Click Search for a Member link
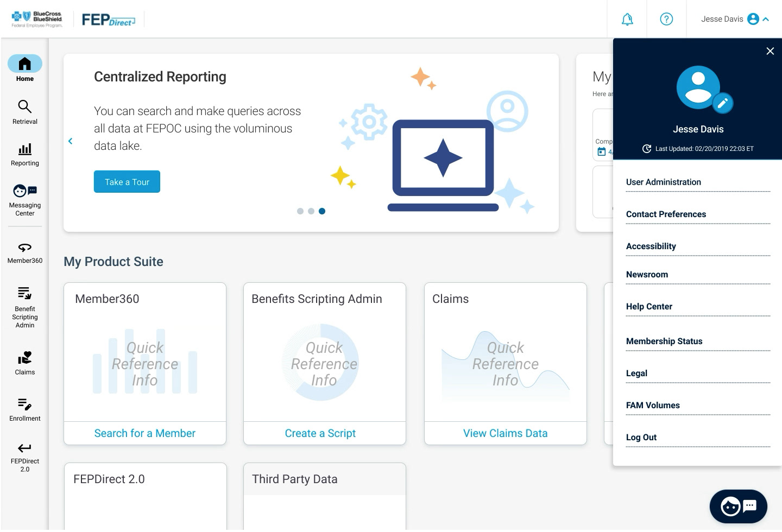This screenshot has width=782, height=532. tap(145, 433)
